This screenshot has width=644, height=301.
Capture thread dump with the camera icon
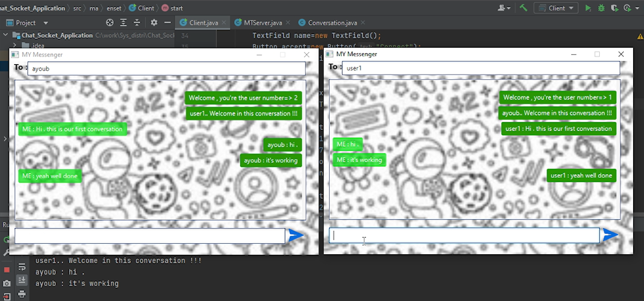tap(6, 283)
